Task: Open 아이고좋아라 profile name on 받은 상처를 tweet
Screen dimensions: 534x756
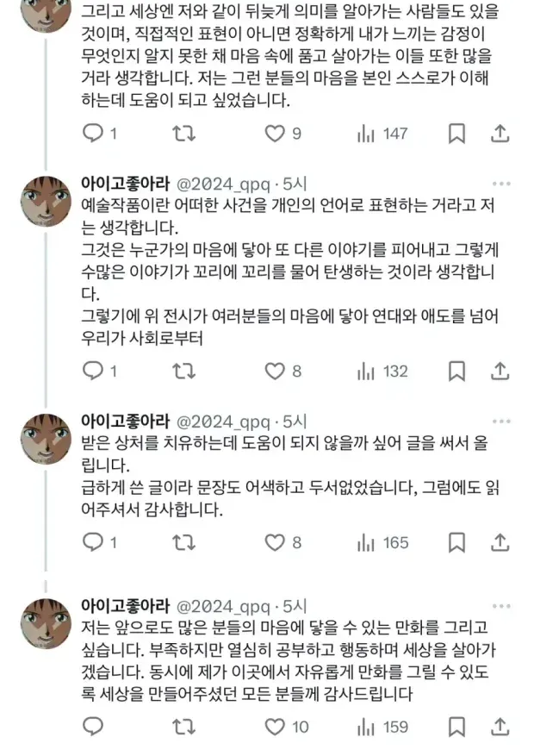Action: click(x=125, y=422)
